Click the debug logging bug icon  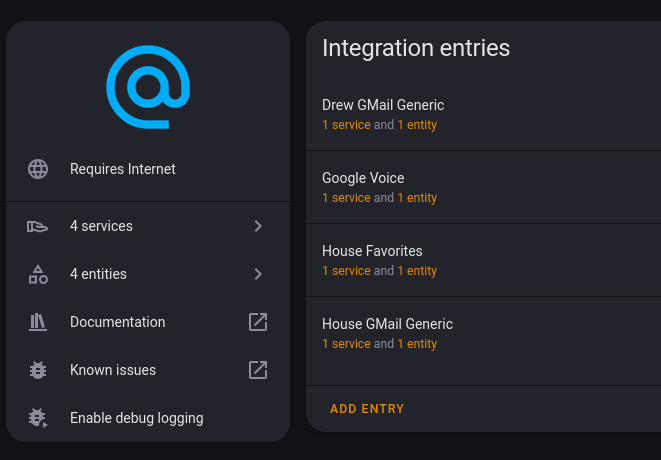pos(38,418)
